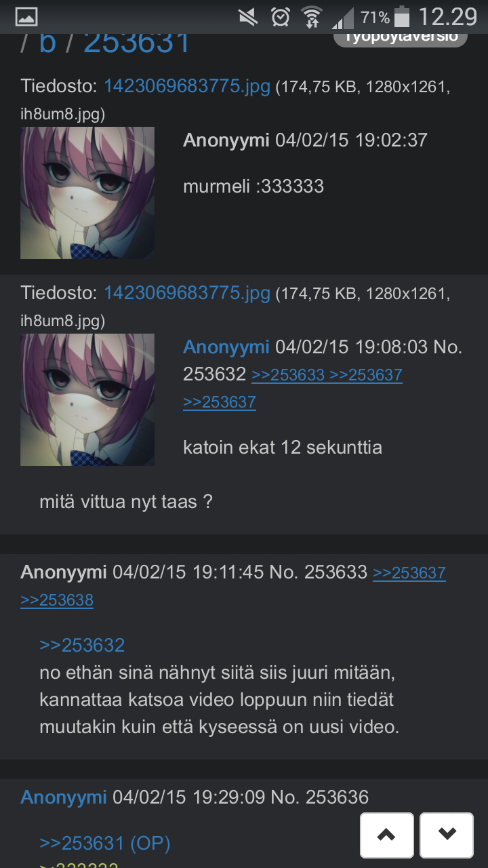Open second 1423069683775.jpg file link
Image resolution: width=488 pixels, height=868 pixels.
pyautogui.click(x=187, y=293)
